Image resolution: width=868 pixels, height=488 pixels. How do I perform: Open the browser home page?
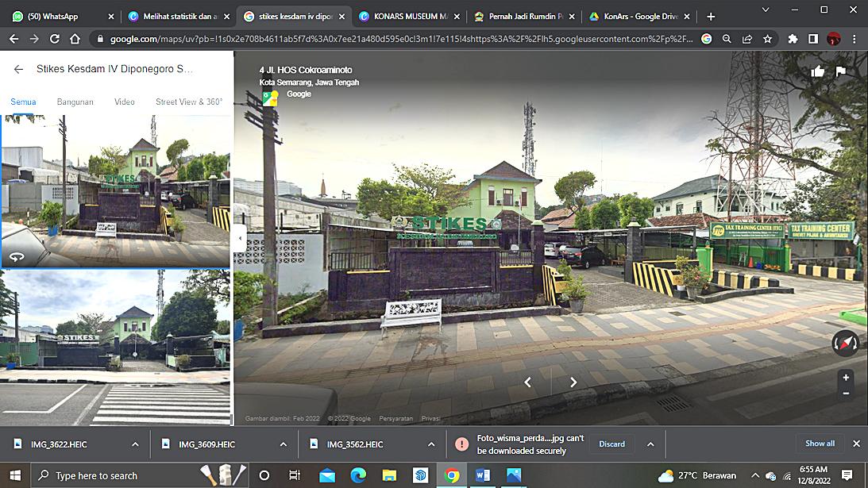(75, 39)
